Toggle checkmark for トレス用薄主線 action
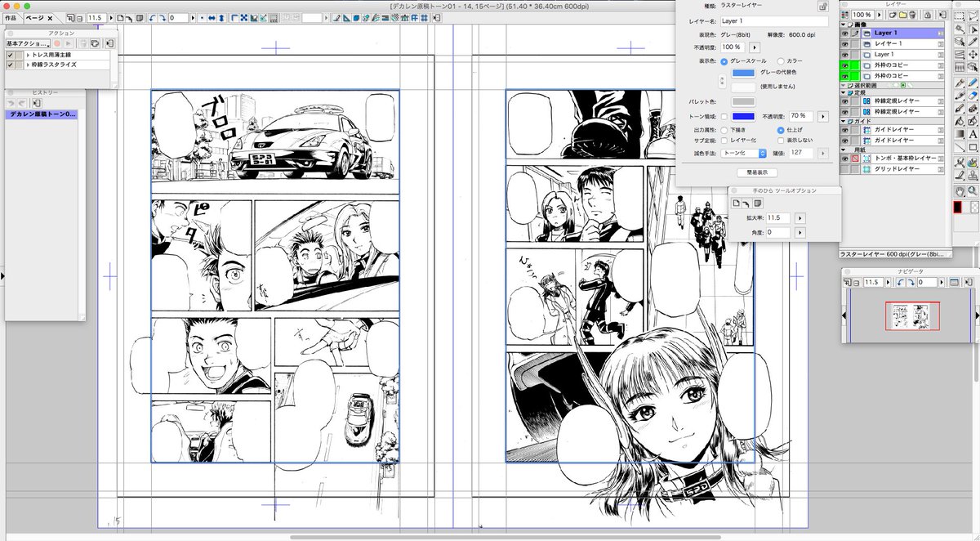 click(x=11, y=55)
